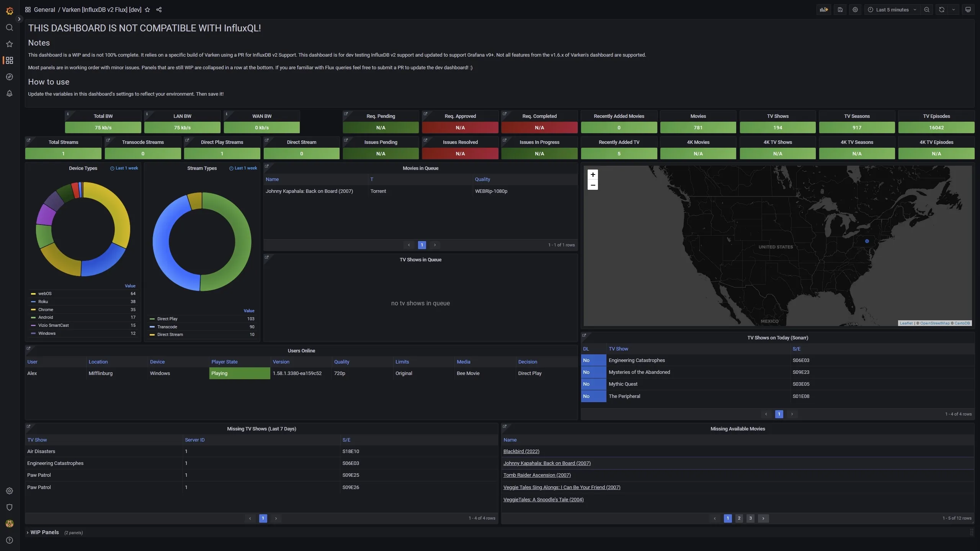Zoom out the time range with magnifier icon

927,10
